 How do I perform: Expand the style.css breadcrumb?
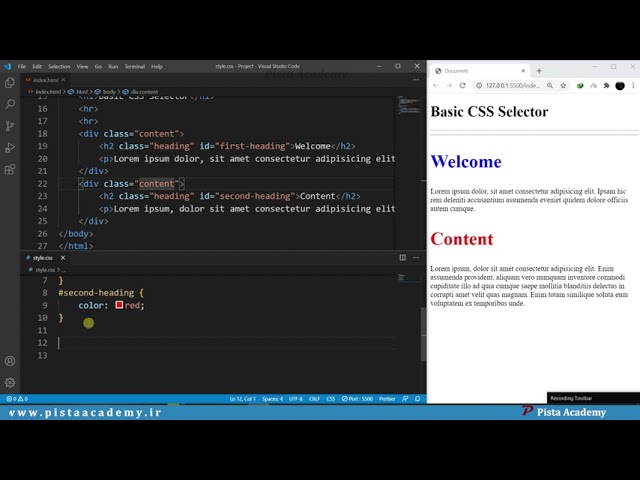(44, 270)
